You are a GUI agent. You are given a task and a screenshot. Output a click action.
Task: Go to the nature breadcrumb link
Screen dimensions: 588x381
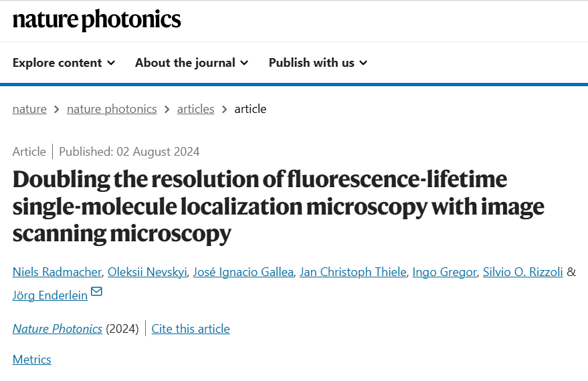29,109
